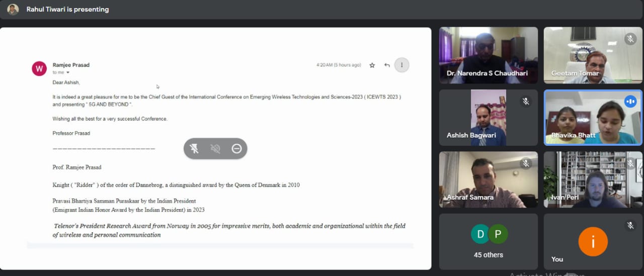Screen dimensions: 644x276
Task: Click Rahul Tiwari's presenter avatar at top
Action: (13, 9)
